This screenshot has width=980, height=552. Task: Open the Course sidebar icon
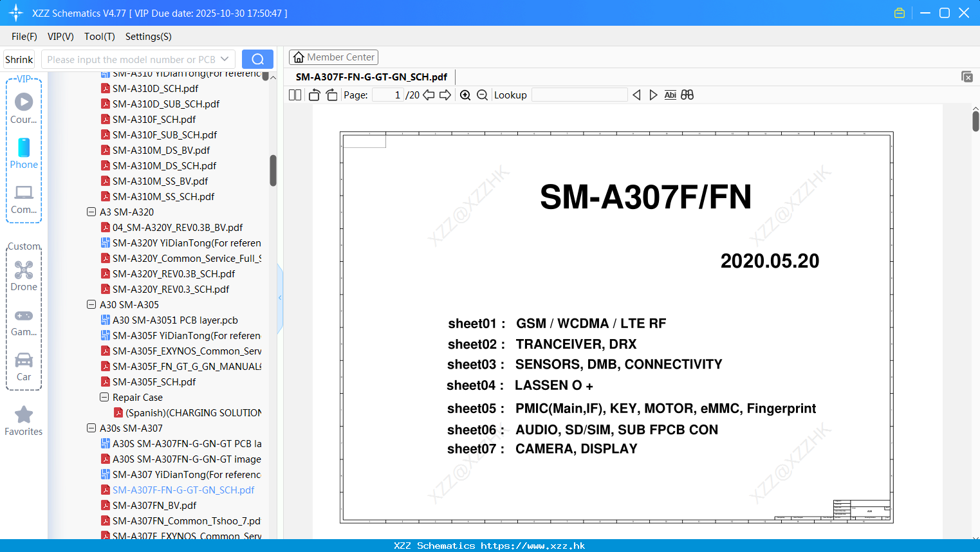pos(24,108)
